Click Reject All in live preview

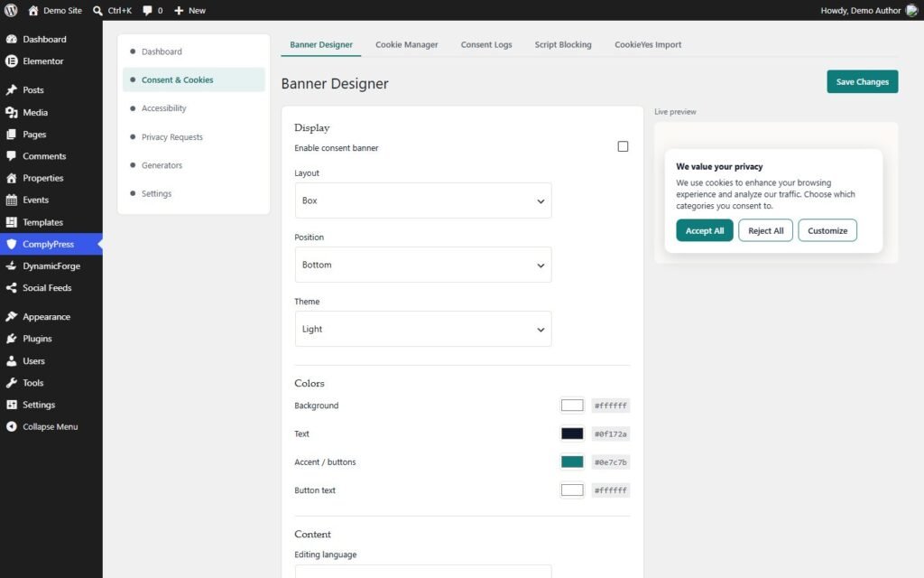[765, 230]
